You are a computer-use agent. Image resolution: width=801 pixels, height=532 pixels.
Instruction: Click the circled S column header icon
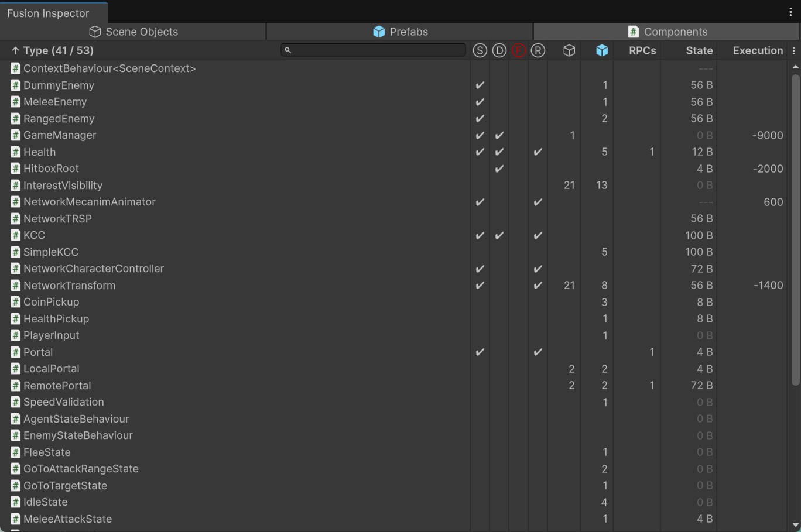click(480, 50)
